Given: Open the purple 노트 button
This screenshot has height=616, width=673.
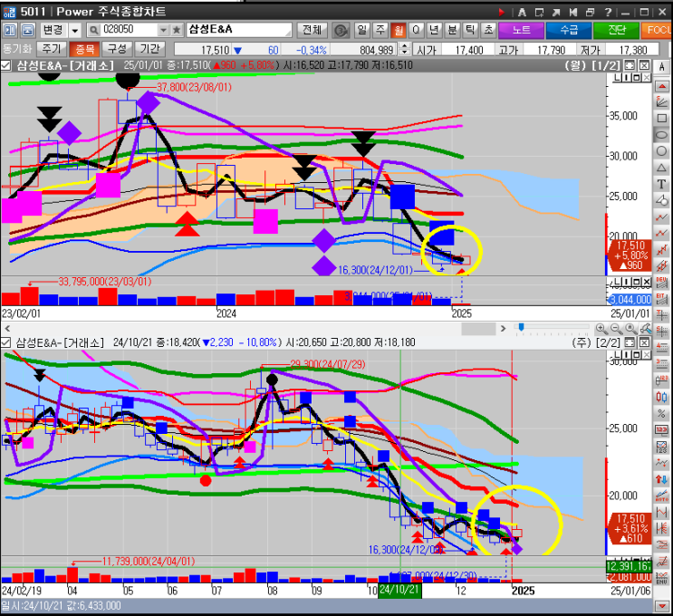Looking at the screenshot, I should [521, 30].
